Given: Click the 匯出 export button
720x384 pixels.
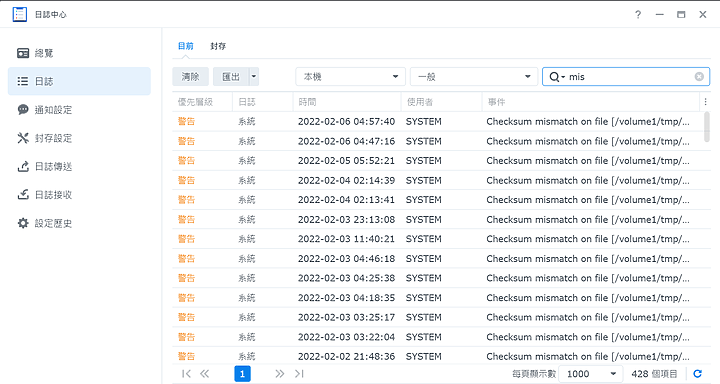Looking at the screenshot, I should pos(231,77).
